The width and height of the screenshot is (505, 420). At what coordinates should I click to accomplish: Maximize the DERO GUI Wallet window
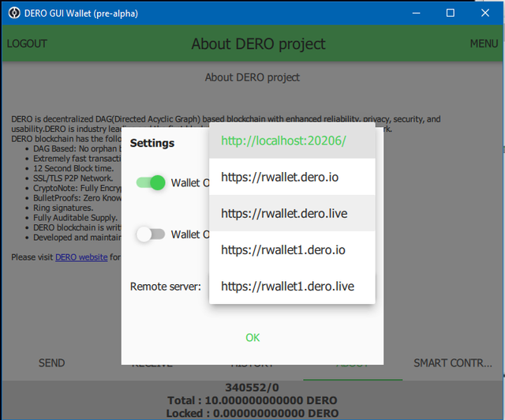451,13
